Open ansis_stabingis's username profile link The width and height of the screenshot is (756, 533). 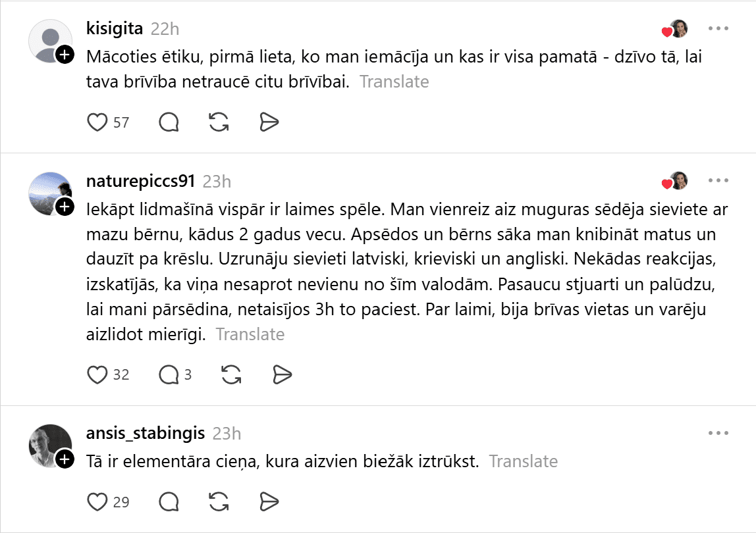pos(146,433)
